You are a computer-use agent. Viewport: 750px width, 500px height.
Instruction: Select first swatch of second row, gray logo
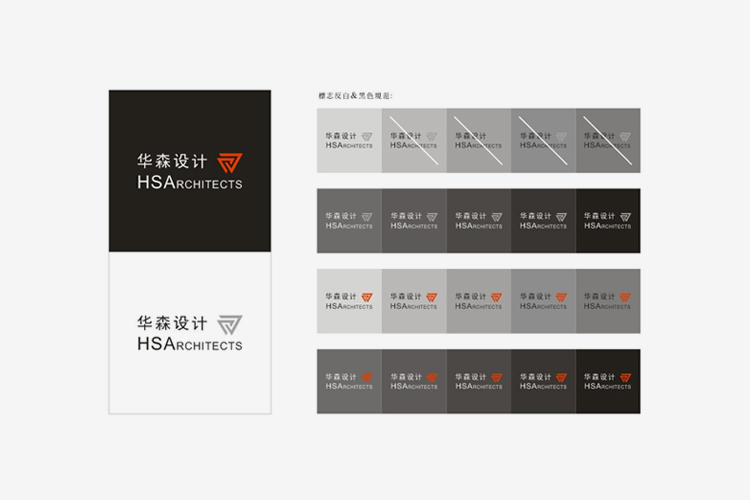(x=349, y=221)
